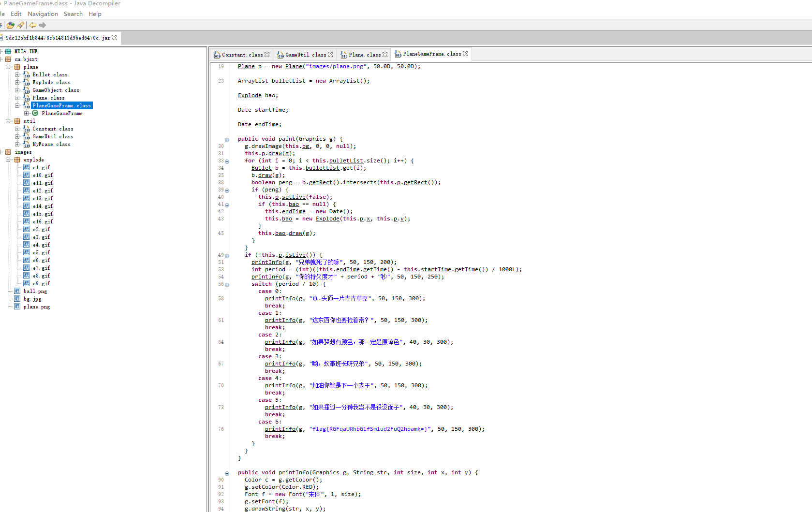Viewport: 812px width, 512px height.
Task: Switch to the Constant.class tab
Action: 242,55
